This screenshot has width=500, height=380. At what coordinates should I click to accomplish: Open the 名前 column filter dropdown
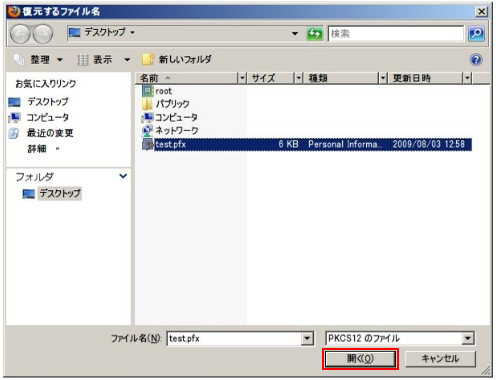point(242,78)
